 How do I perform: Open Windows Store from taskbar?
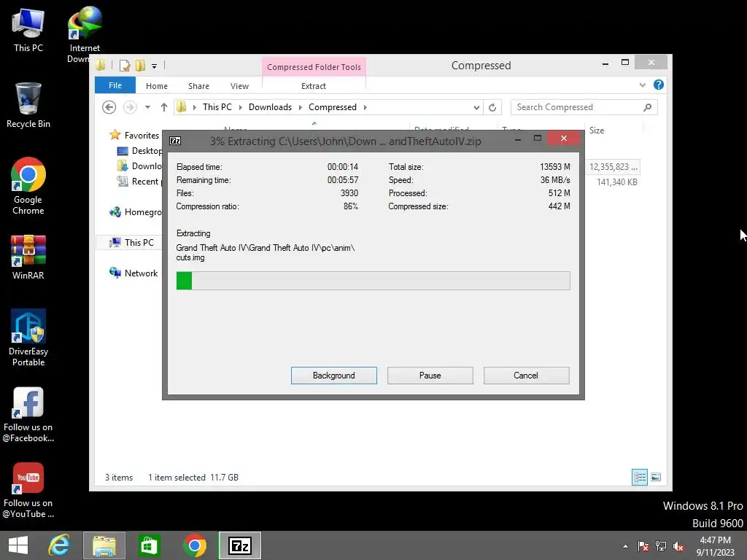(149, 545)
